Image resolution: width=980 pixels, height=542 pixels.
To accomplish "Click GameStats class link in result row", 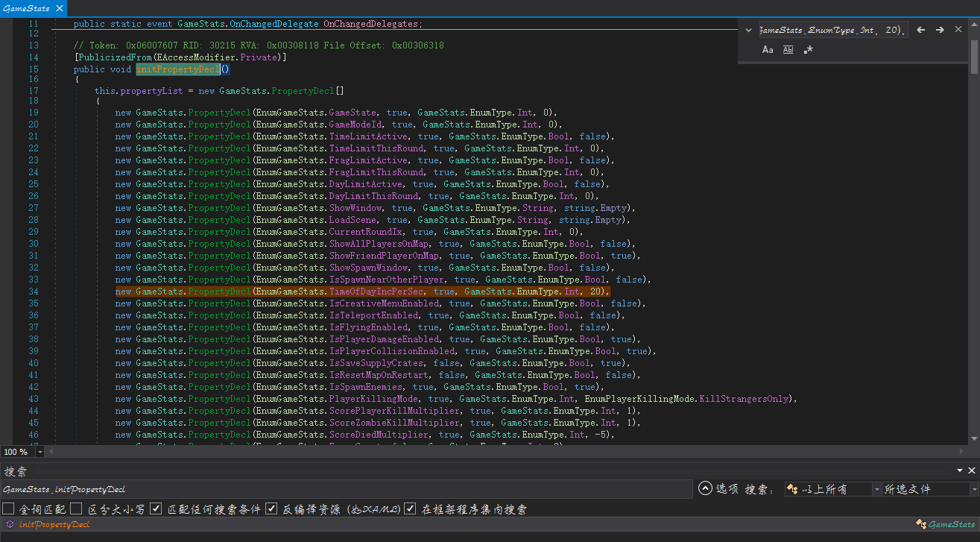I will coord(951,524).
